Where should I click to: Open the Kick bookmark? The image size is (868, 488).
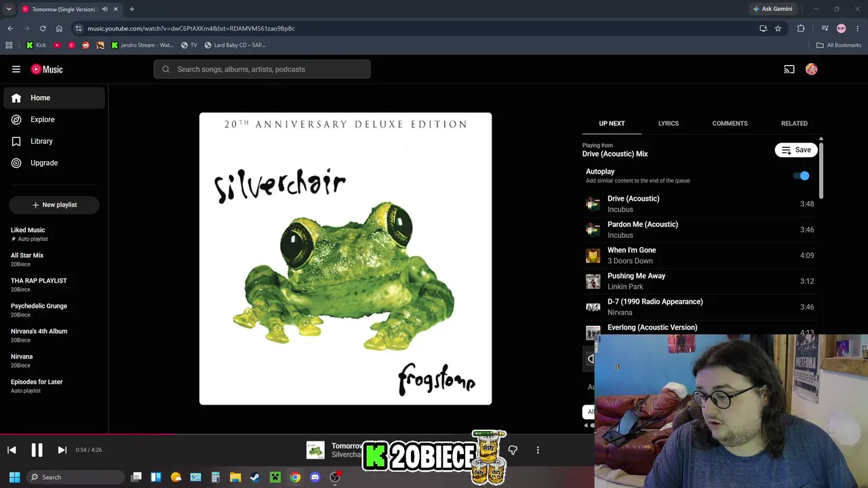pos(36,45)
